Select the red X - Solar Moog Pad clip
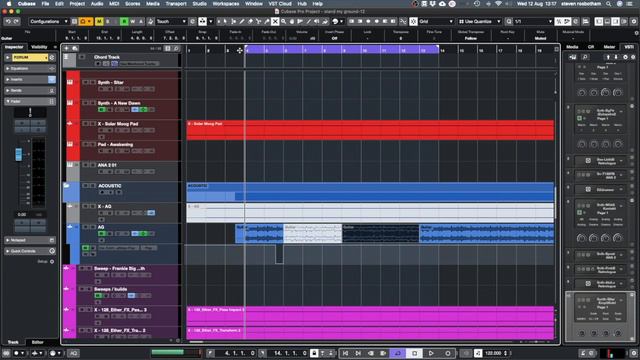The image size is (640, 360). pos(370,130)
